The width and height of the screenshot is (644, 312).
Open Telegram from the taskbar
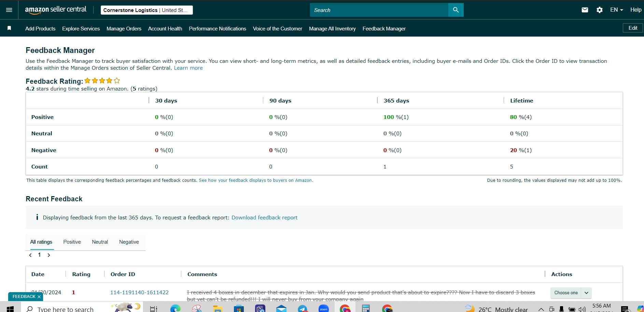click(x=303, y=309)
